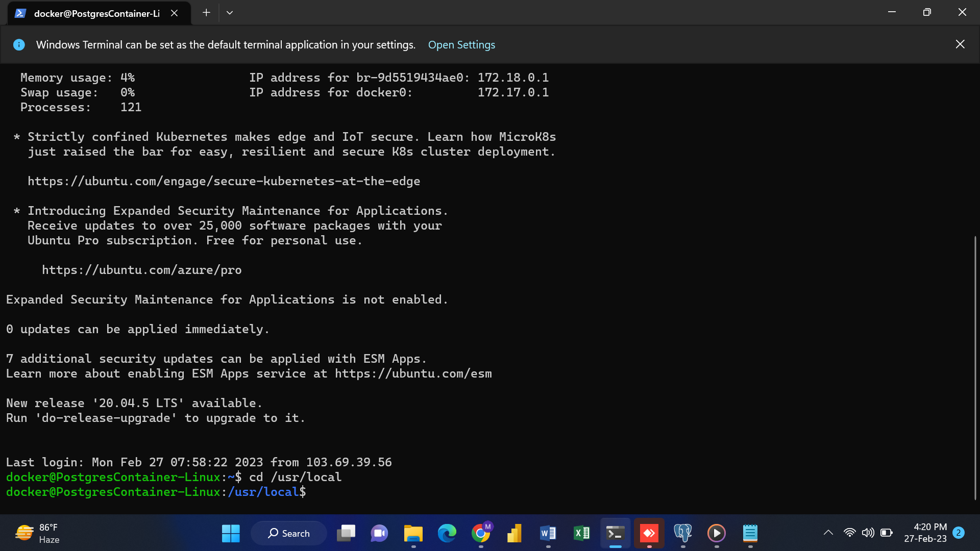The image size is (980, 551).
Task: Open the weather widget showing 86°F Haze
Action: [x=38, y=533]
